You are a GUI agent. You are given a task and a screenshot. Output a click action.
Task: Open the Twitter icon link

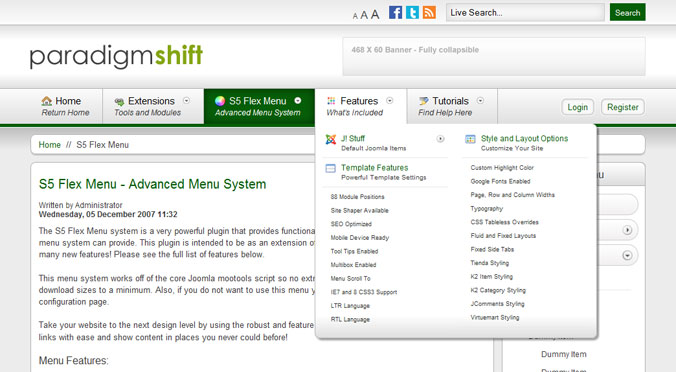(412, 13)
